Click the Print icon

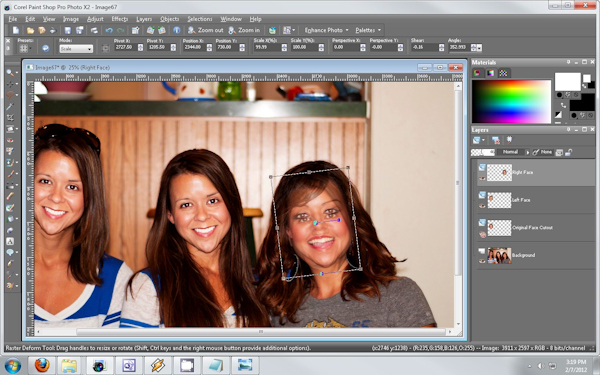(94, 30)
